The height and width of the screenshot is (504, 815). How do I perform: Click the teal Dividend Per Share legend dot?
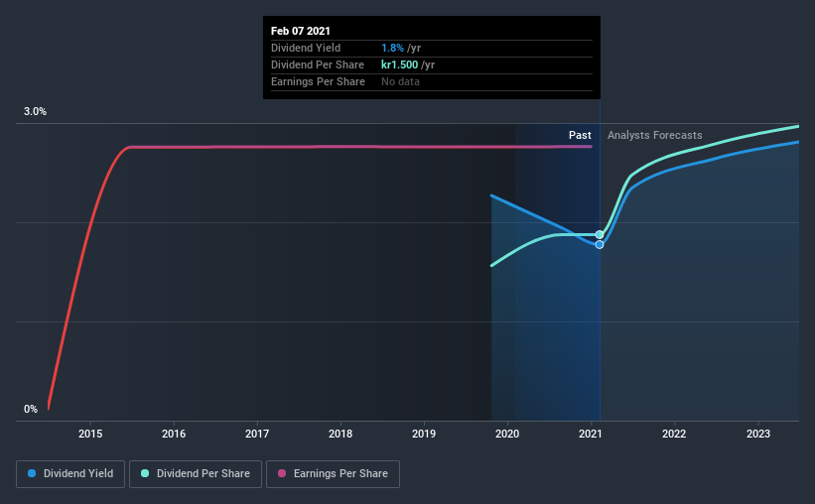[x=145, y=473]
